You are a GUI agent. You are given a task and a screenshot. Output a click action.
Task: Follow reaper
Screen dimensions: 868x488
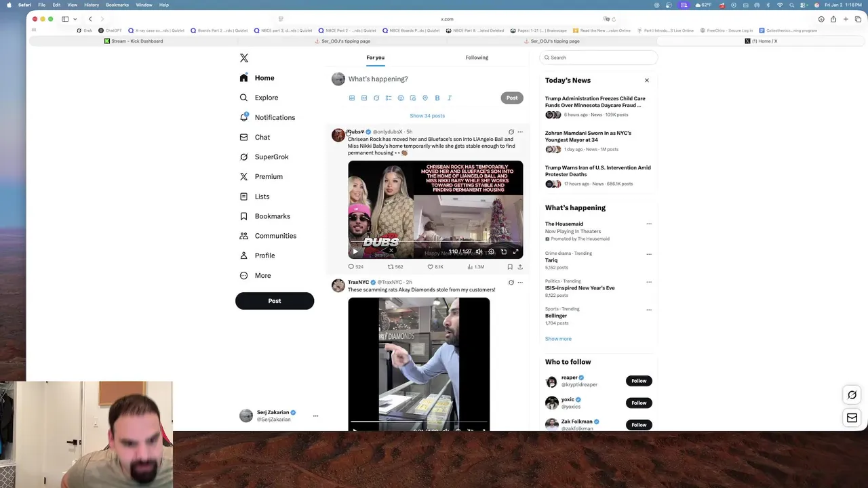coord(639,381)
